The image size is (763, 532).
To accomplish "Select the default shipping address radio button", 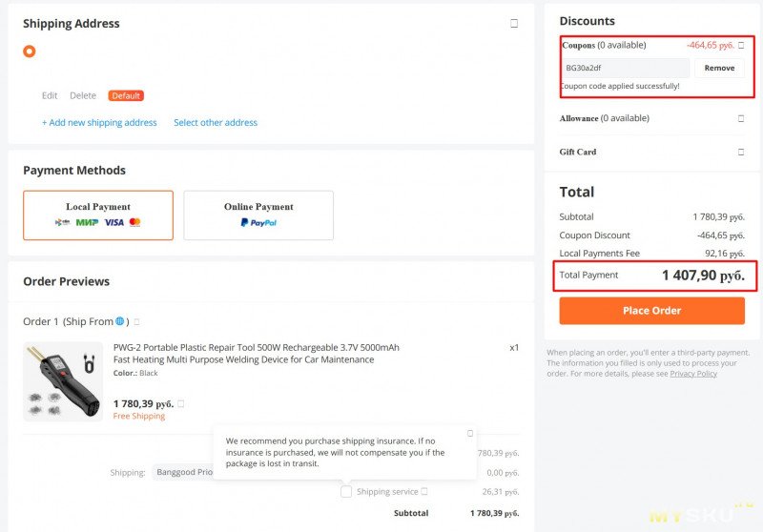I will coord(30,51).
